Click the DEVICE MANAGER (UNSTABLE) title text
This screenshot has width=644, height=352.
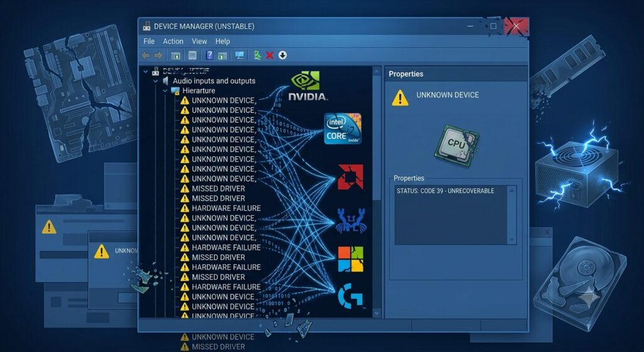pyautogui.click(x=204, y=26)
